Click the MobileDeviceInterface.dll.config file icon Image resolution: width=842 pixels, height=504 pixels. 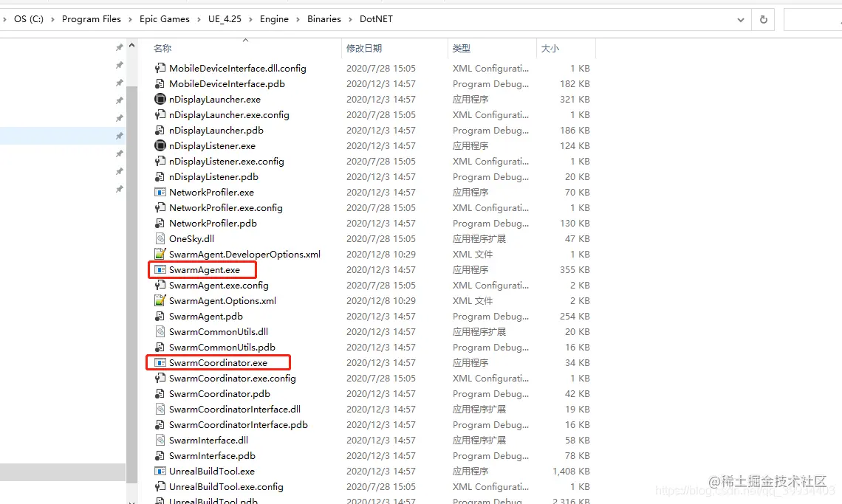tap(160, 68)
